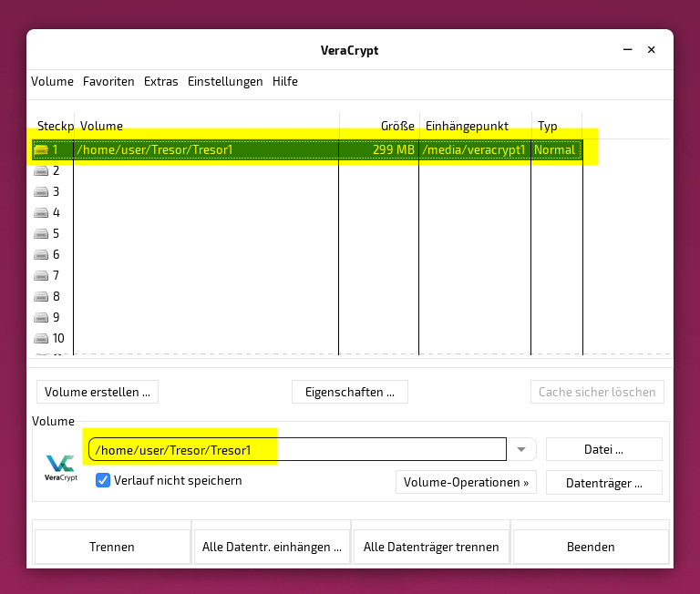
Task: Select the drive icon for slot 2
Action: [x=41, y=170]
